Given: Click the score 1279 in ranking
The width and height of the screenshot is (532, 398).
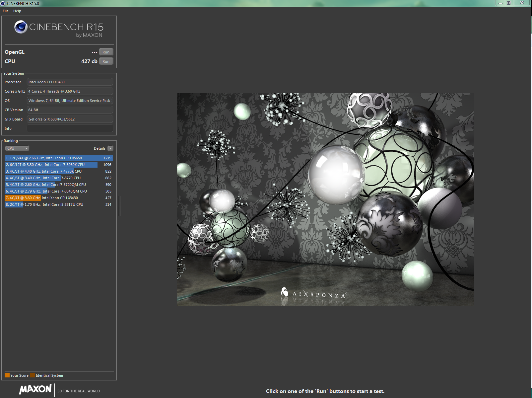Looking at the screenshot, I should tap(107, 158).
